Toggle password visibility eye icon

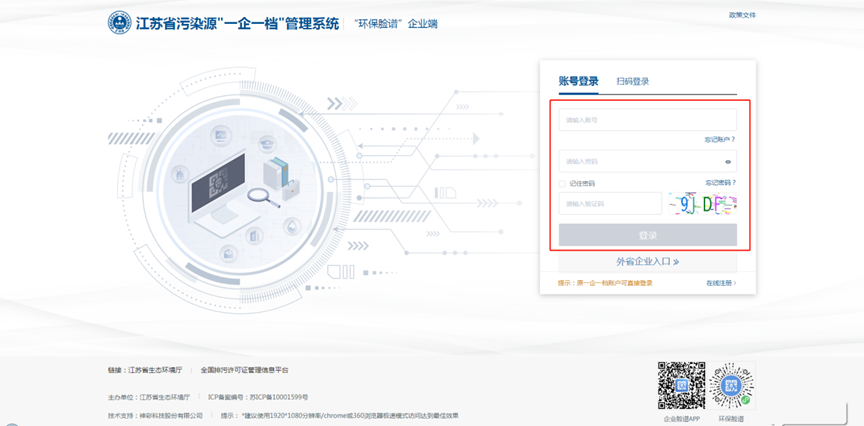pyautogui.click(x=728, y=161)
